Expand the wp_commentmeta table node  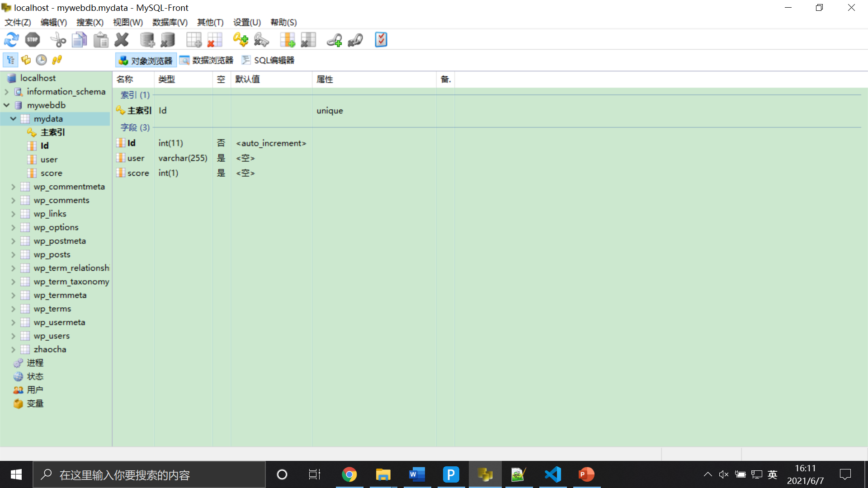[x=13, y=187]
